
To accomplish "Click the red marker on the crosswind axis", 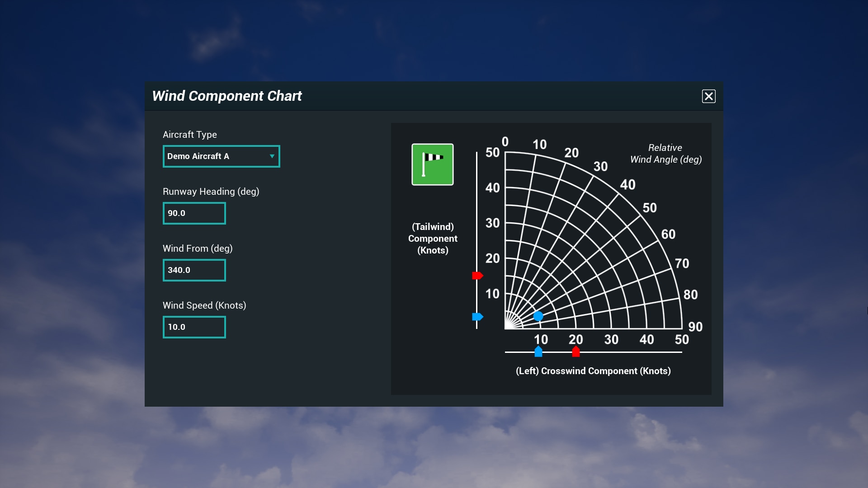I will click(576, 352).
